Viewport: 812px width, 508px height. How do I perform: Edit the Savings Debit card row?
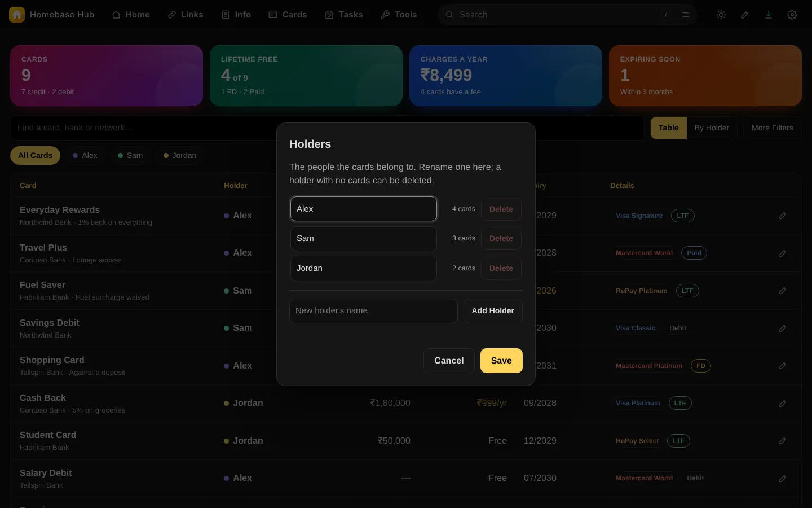[x=783, y=329]
